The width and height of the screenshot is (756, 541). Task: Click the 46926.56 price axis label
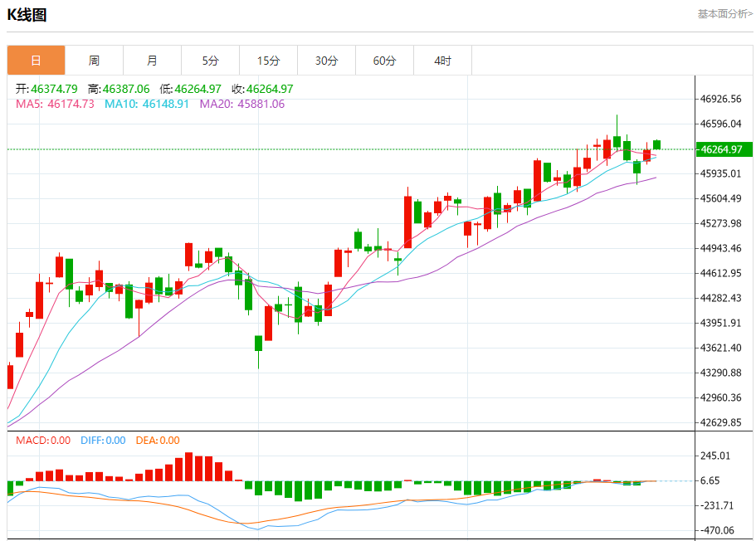tap(721, 99)
